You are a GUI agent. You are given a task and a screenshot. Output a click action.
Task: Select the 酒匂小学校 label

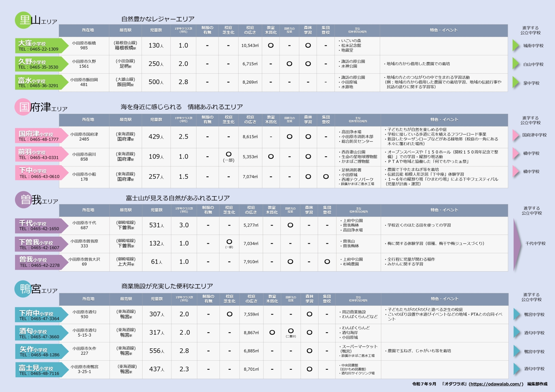[x=42, y=333]
